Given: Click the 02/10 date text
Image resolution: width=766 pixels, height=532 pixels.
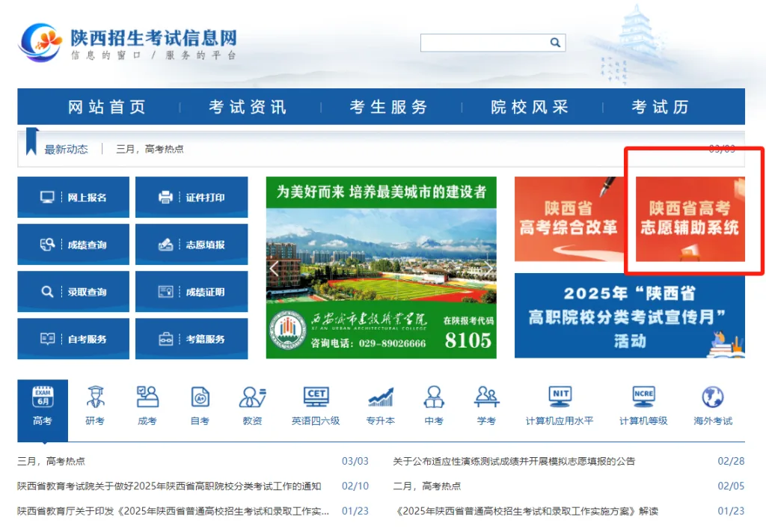Looking at the screenshot, I should click(355, 486).
